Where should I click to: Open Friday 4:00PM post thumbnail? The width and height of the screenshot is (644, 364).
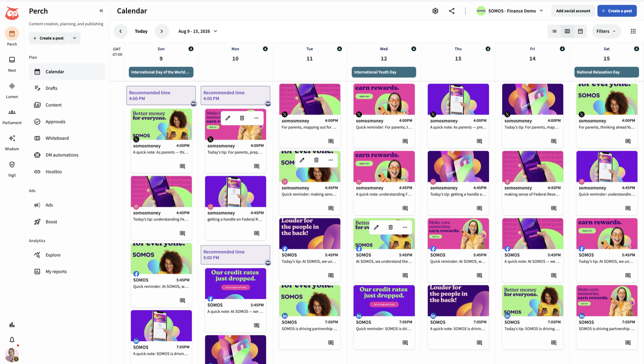532,100
